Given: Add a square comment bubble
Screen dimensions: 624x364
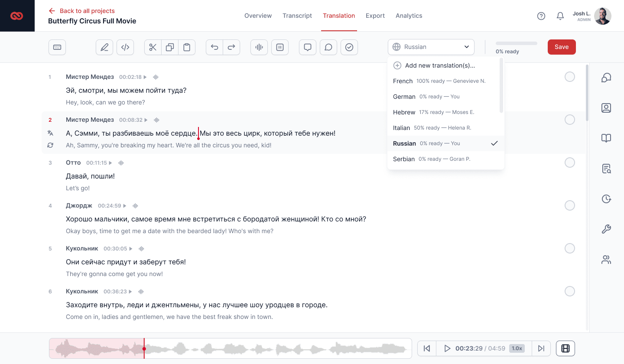Looking at the screenshot, I should point(308,47).
